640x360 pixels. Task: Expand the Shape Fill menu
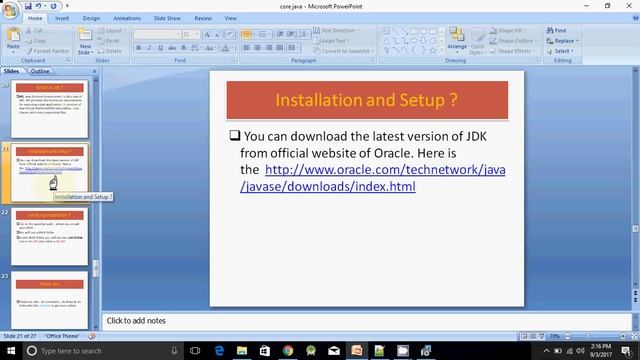click(508, 31)
